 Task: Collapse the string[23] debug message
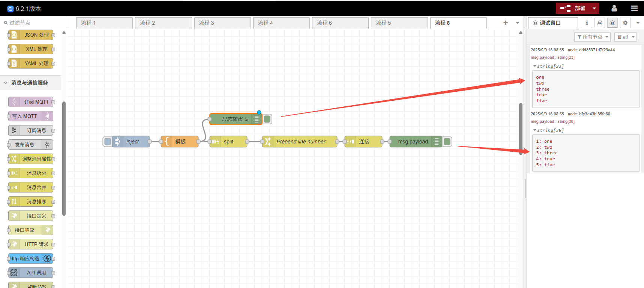click(534, 66)
